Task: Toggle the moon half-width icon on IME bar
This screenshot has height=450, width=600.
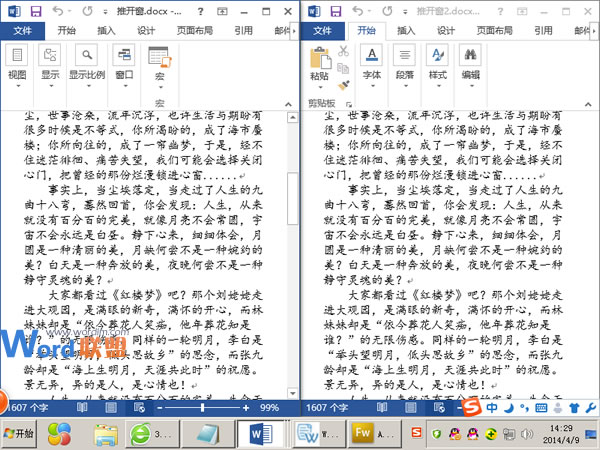Action: click(x=509, y=408)
